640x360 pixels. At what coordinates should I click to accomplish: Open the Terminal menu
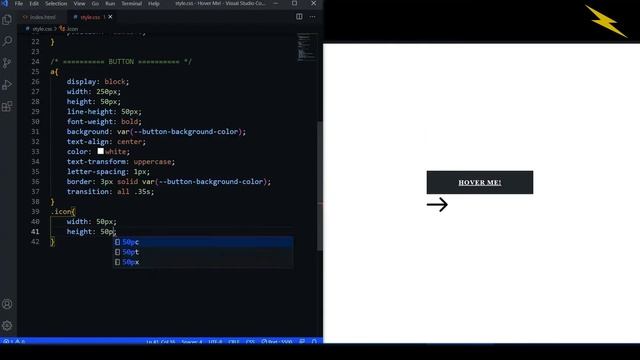[x=131, y=3]
